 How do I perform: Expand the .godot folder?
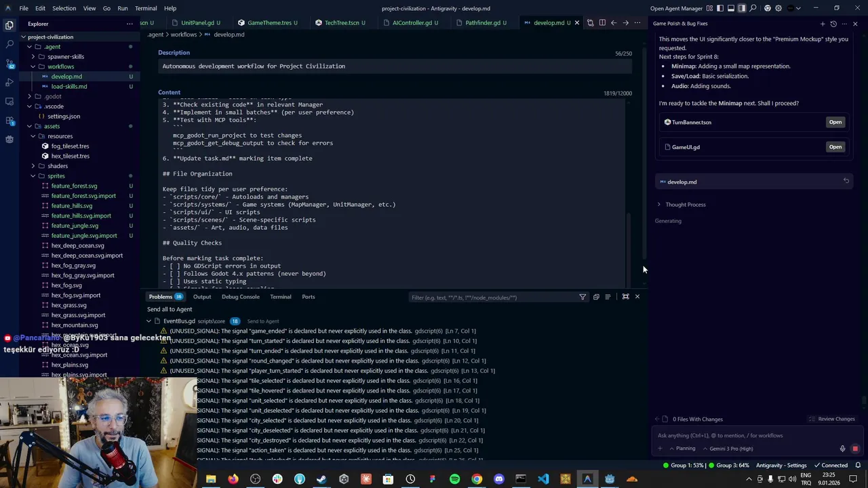coord(29,96)
